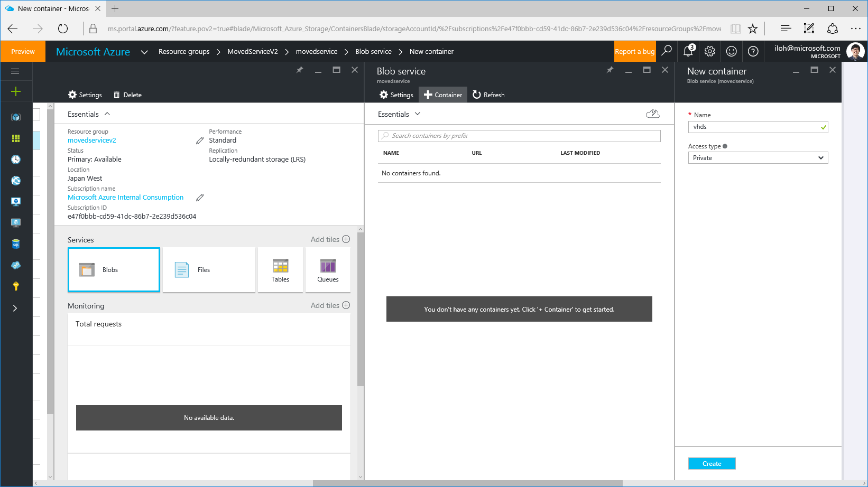The image size is (868, 487).
Task: Select the New container breadcrumb
Action: point(431,52)
